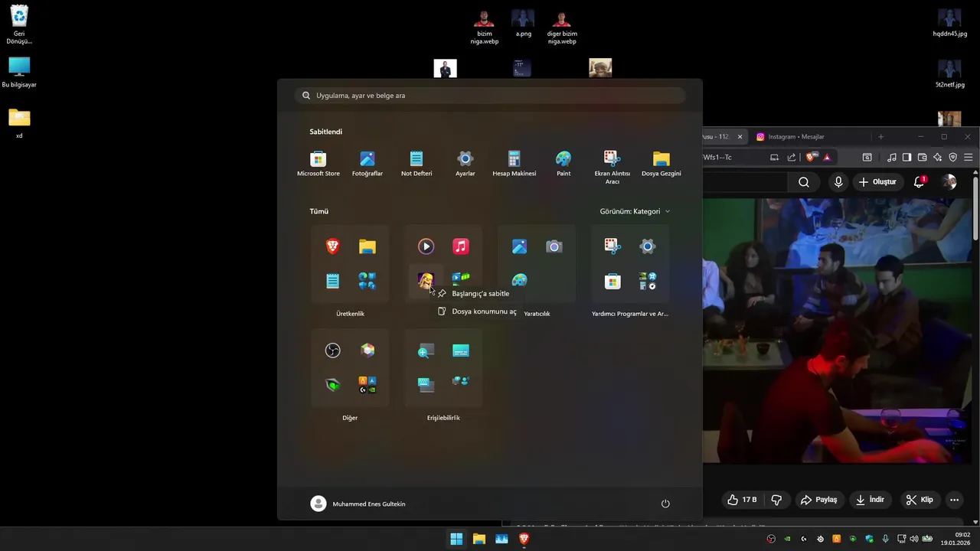Open the pinned Ayarlar app
Viewport: 980px width, 551px height.
pos(465,164)
